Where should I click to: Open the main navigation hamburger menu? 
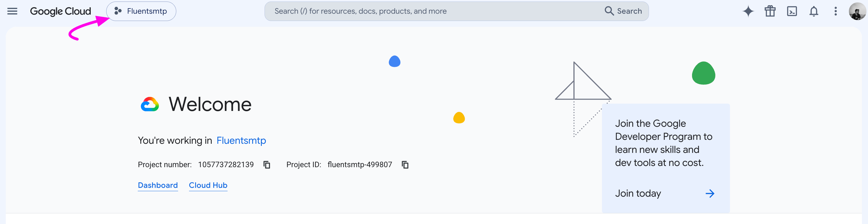click(x=12, y=11)
